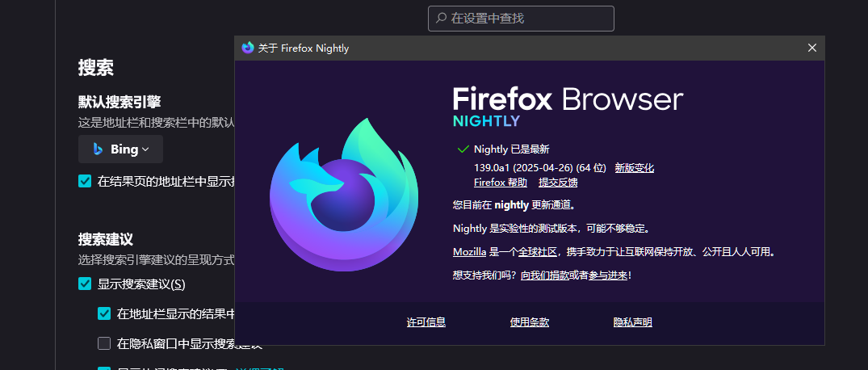Click the 默认搜索引擎 heading
This screenshot has width=868, height=370.
pos(120,102)
